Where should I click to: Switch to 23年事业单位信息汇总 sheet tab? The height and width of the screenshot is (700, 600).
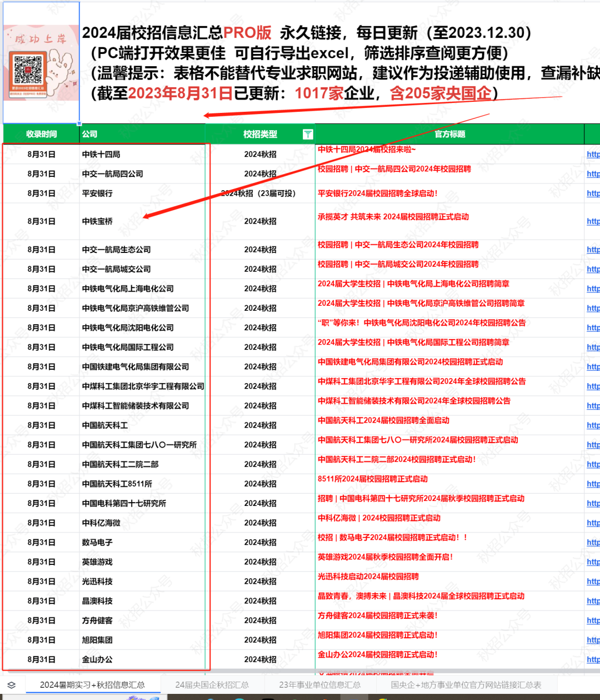[319, 685]
